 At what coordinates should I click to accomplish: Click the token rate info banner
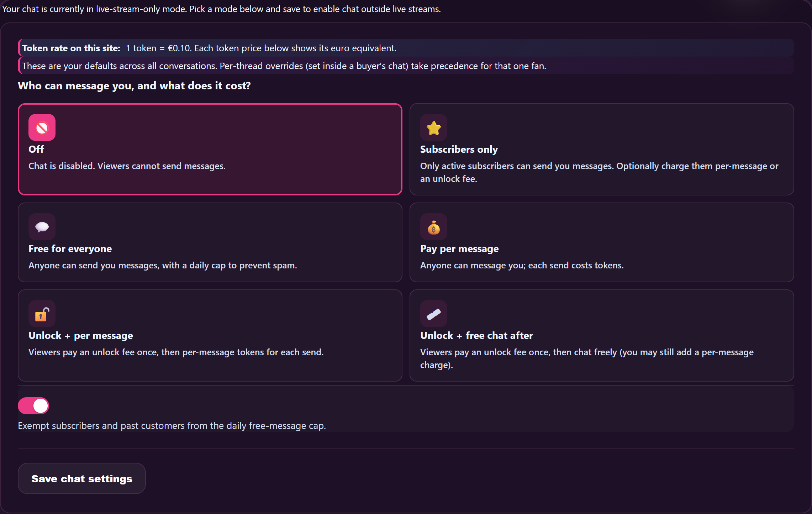click(x=406, y=48)
